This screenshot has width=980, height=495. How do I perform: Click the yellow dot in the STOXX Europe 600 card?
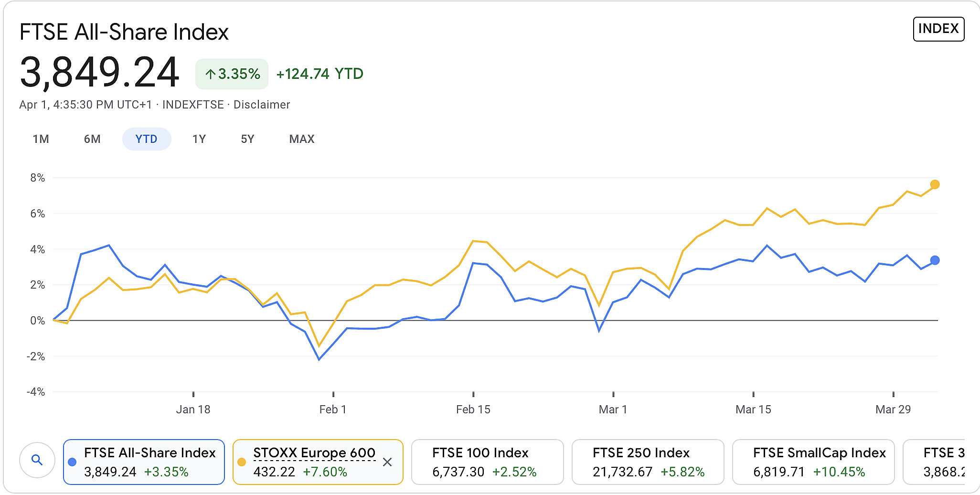point(242,462)
